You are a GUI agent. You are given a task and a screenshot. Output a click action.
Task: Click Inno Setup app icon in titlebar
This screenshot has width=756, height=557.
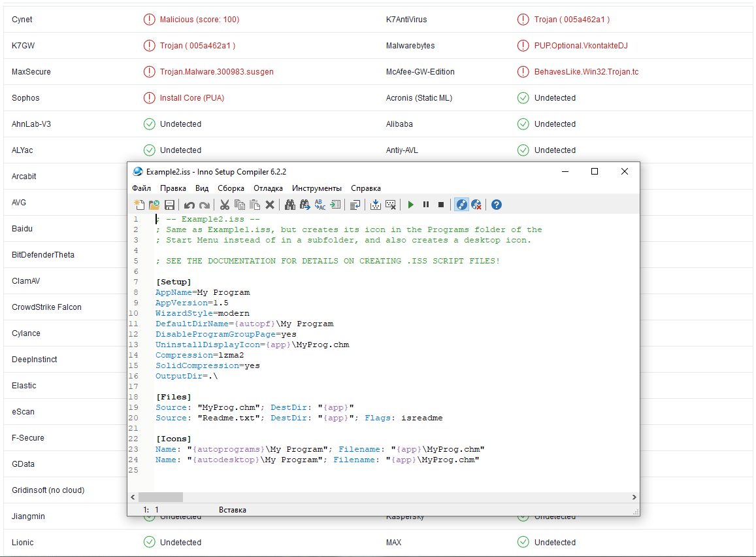pyautogui.click(x=138, y=172)
